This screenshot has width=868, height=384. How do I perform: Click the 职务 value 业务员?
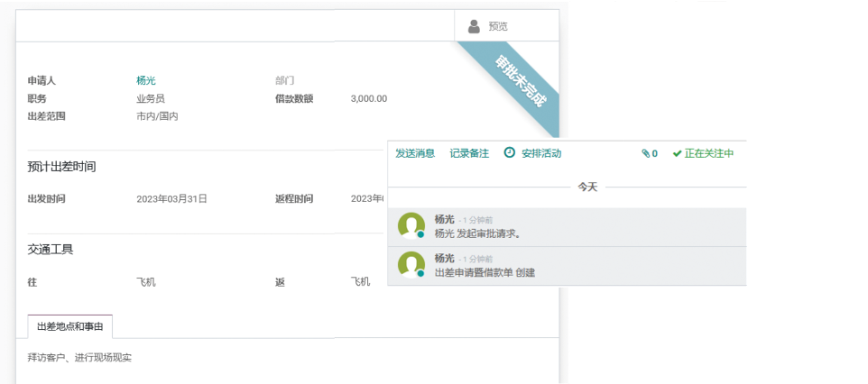pos(151,98)
